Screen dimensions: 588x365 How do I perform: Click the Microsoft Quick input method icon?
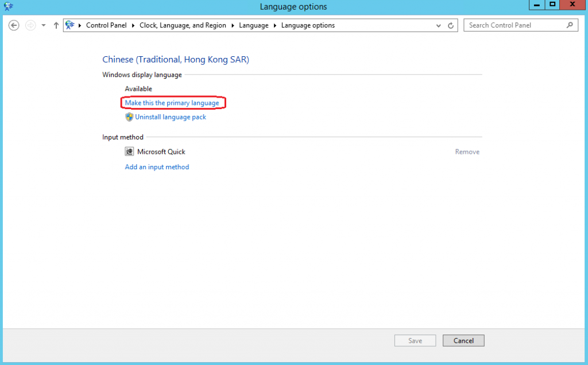point(129,152)
